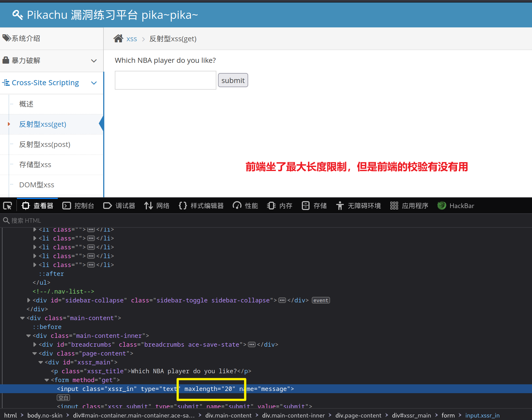Open the 系统介绍 sidebar item
The image size is (532, 420).
coord(52,38)
